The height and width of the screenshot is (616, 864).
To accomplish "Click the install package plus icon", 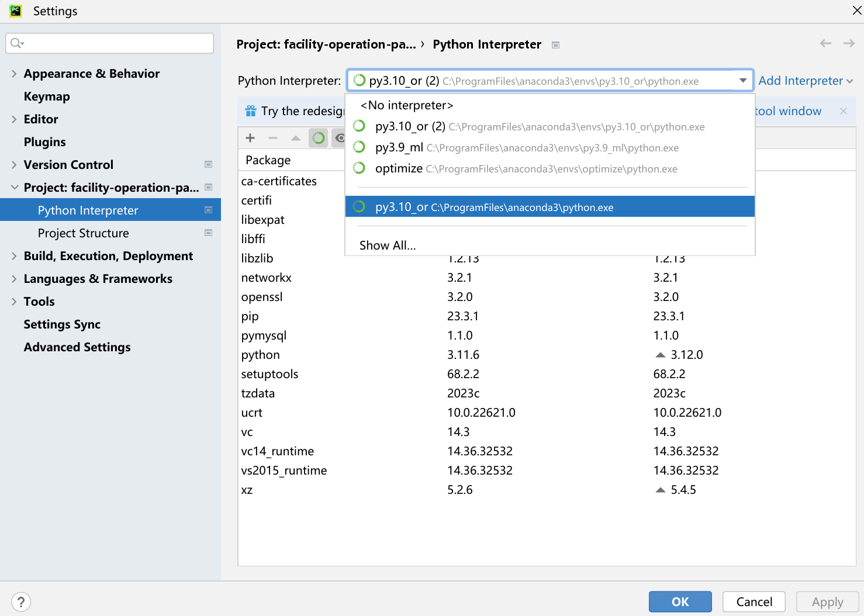I will 250,138.
